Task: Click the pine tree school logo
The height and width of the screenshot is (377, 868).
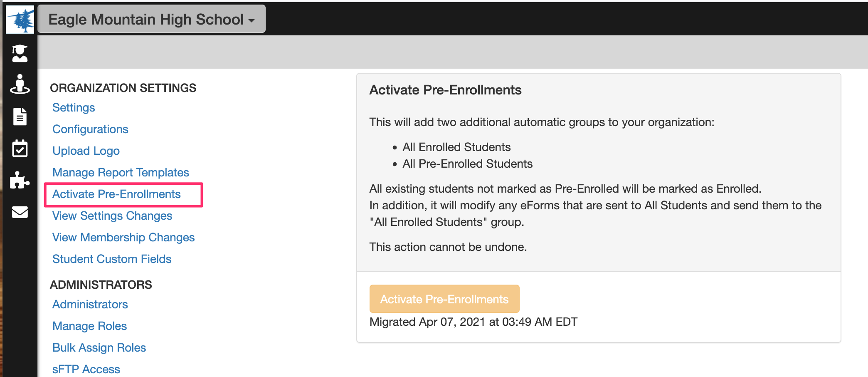Action: coord(20,19)
